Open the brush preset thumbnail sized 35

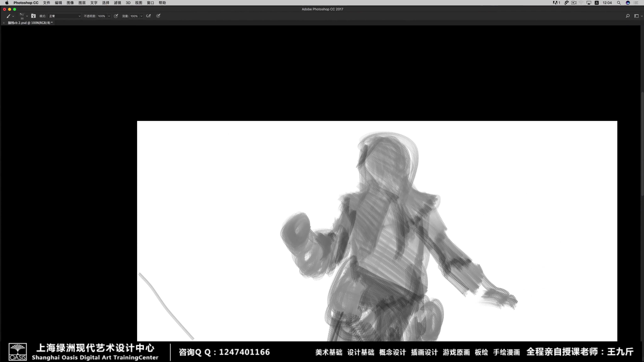click(22, 16)
